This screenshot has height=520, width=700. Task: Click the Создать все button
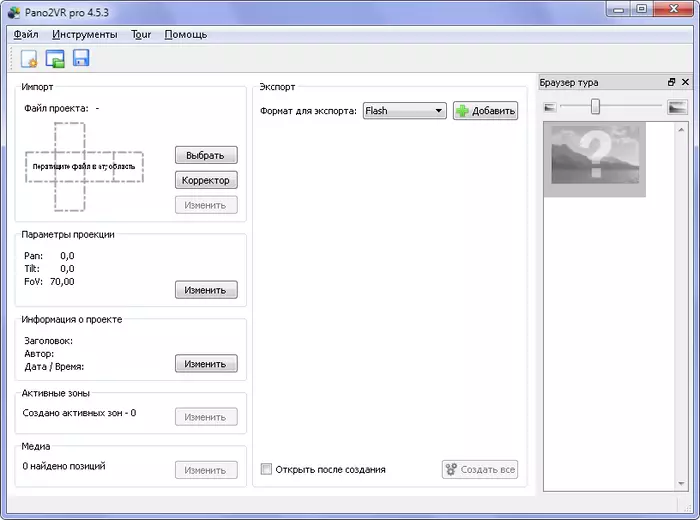[x=480, y=470]
